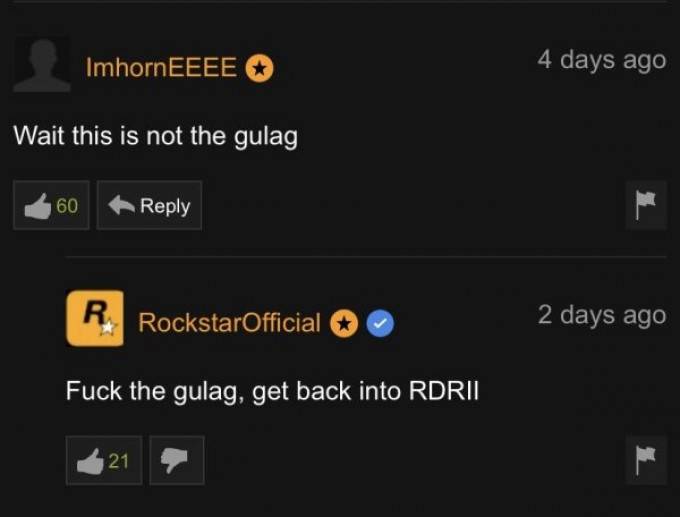This screenshot has width=680, height=517.
Task: Like the ImhornEEEE comment with thumbs up
Action: tap(51, 205)
